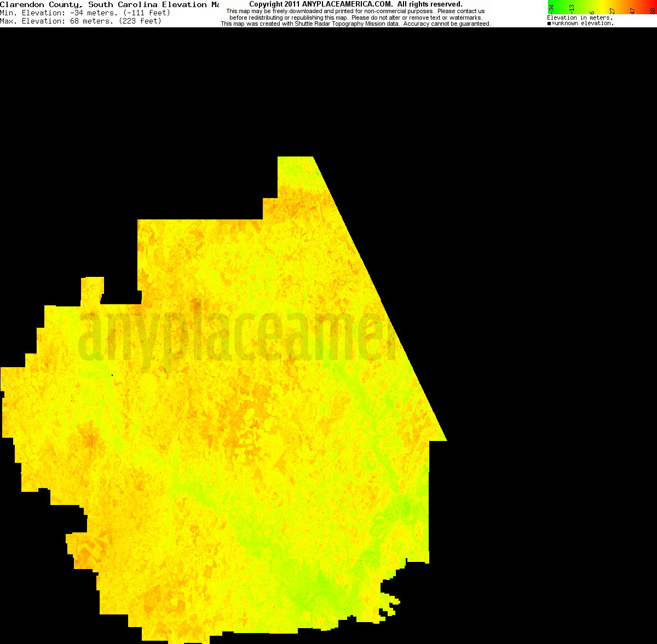Click the "68" maximum elevation marker
This screenshot has width=657, height=644.
click(653, 9)
